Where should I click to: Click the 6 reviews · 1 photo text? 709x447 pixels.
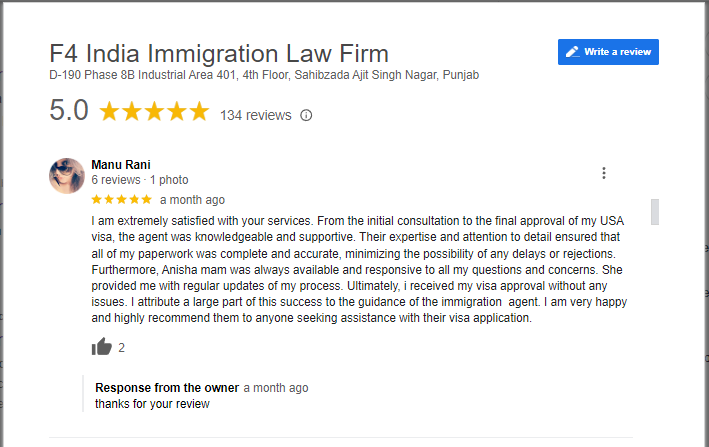140,180
